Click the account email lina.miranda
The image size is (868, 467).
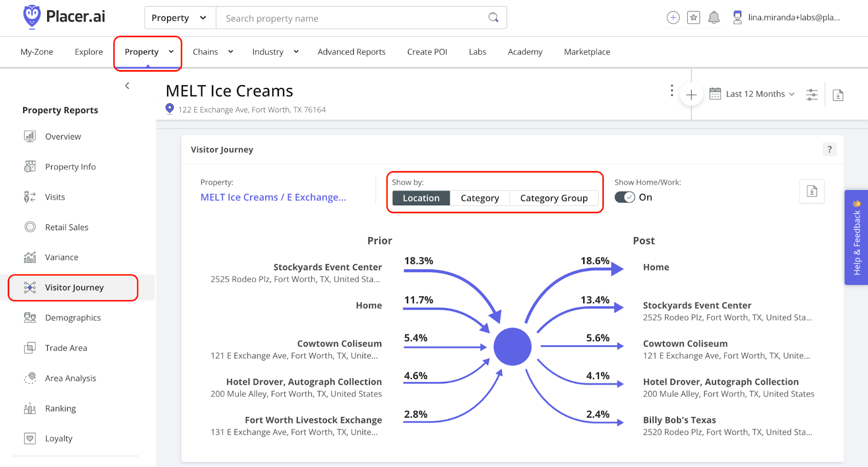click(x=794, y=17)
